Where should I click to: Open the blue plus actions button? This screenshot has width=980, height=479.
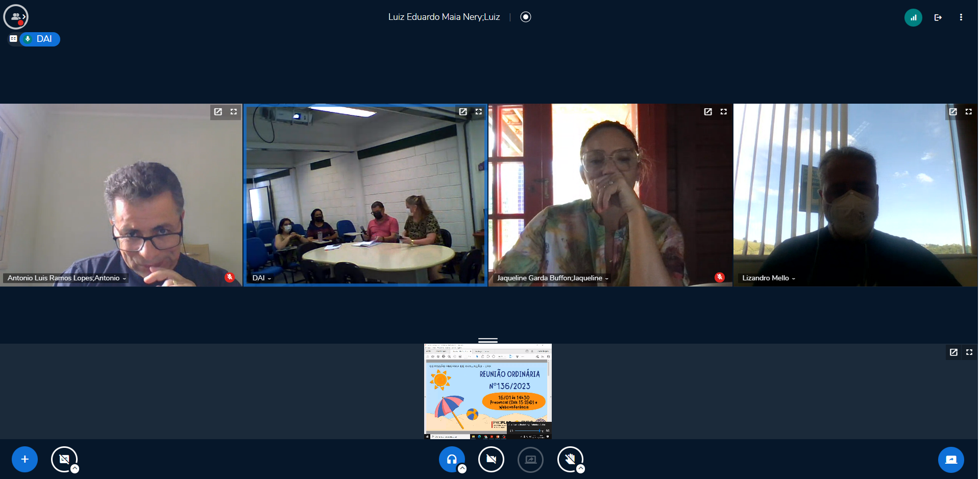point(24,459)
